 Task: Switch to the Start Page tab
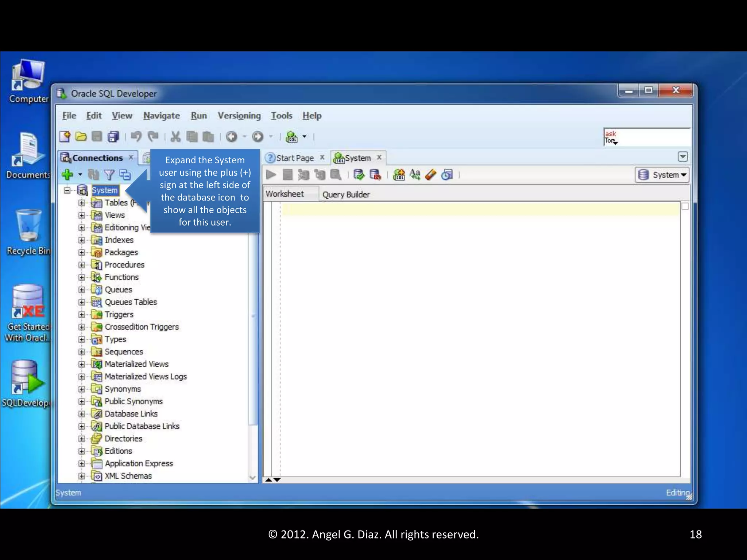point(295,158)
